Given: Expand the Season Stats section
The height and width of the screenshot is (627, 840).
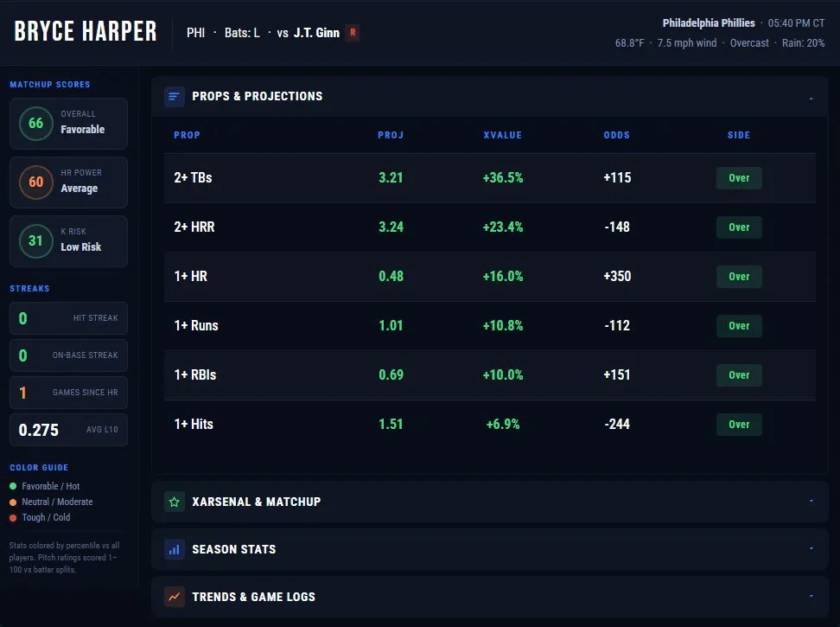Looking at the screenshot, I should 811,549.
